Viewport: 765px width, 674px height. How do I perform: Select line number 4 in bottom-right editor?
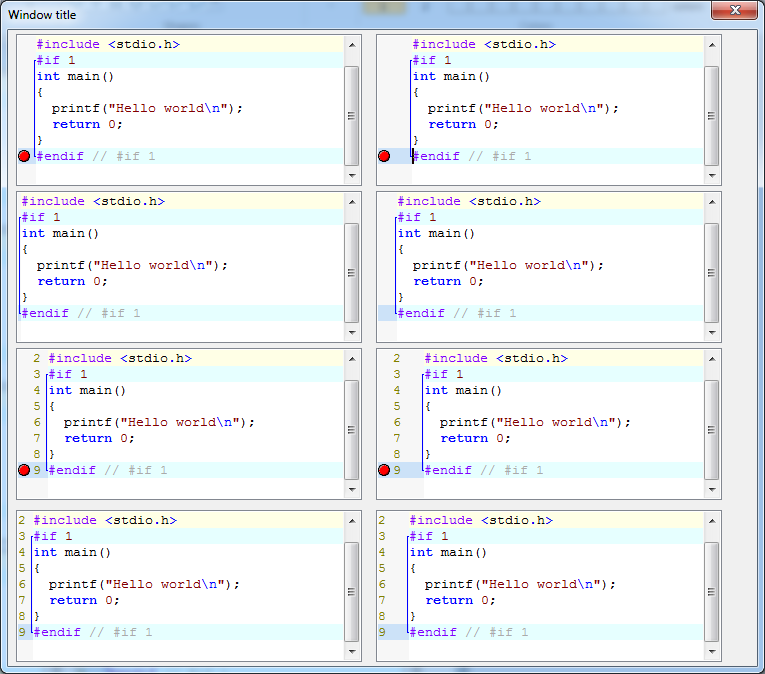point(383,552)
